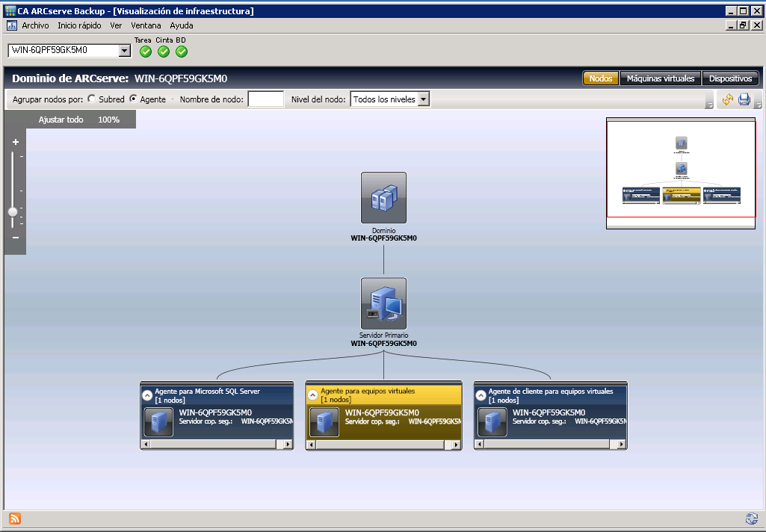This screenshot has width=766, height=532.
Task: Open the server name WIN-6QPF59GK5M0 combo box
Action: coord(125,50)
